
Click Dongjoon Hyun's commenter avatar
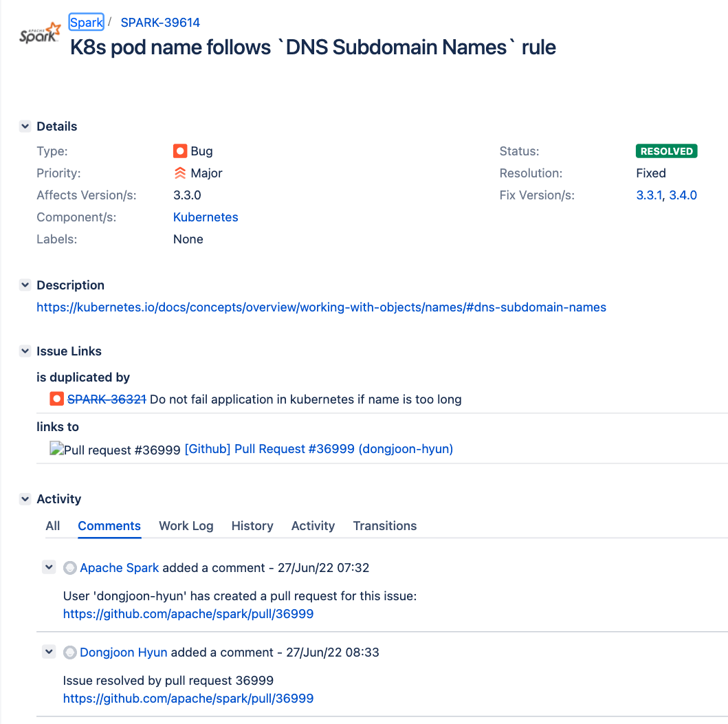pos(69,652)
